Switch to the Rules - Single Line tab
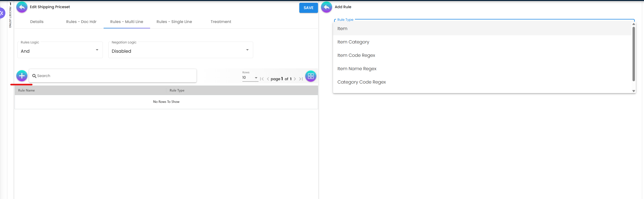The height and width of the screenshot is (199, 644). (174, 22)
